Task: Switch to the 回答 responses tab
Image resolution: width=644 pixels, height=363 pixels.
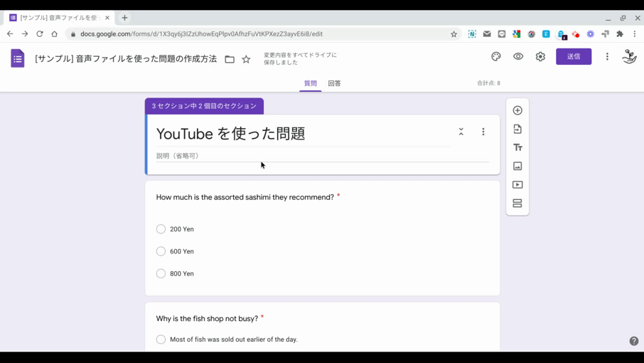Action: click(334, 83)
